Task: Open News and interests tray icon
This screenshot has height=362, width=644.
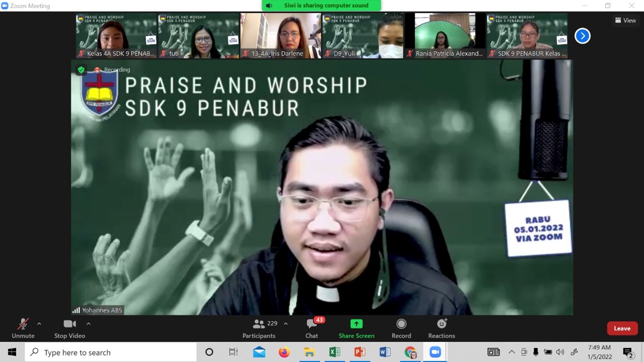Action: click(x=493, y=352)
